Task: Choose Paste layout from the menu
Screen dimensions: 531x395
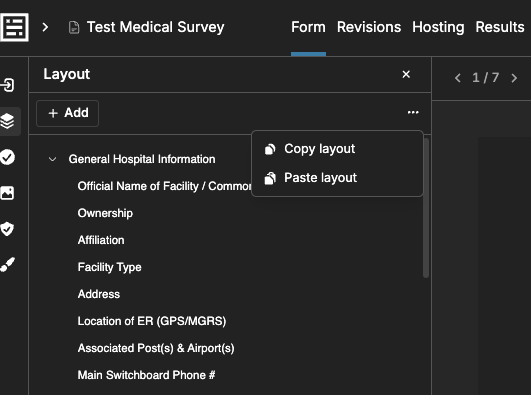Action: [x=337, y=178]
